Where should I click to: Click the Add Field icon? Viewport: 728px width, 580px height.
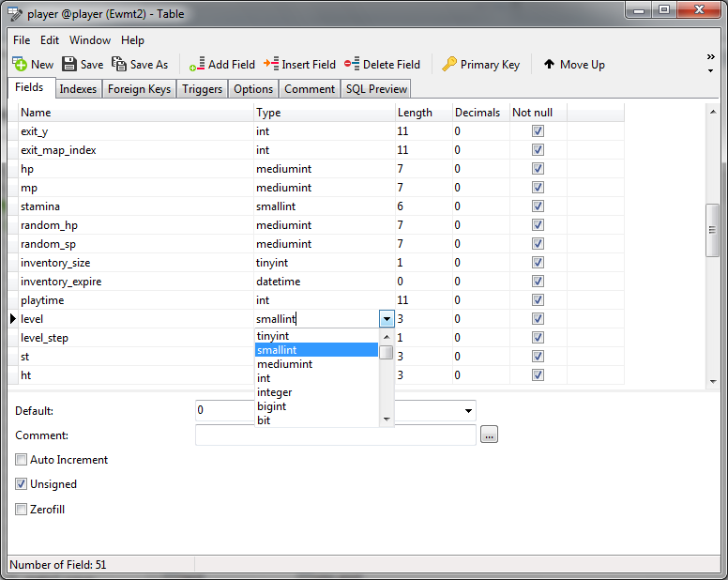tap(197, 64)
